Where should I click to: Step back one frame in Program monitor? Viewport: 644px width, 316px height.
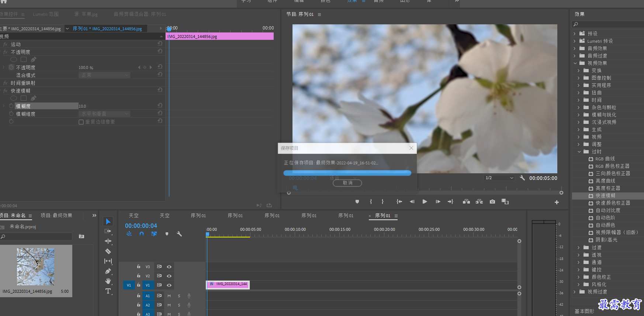[412, 202]
